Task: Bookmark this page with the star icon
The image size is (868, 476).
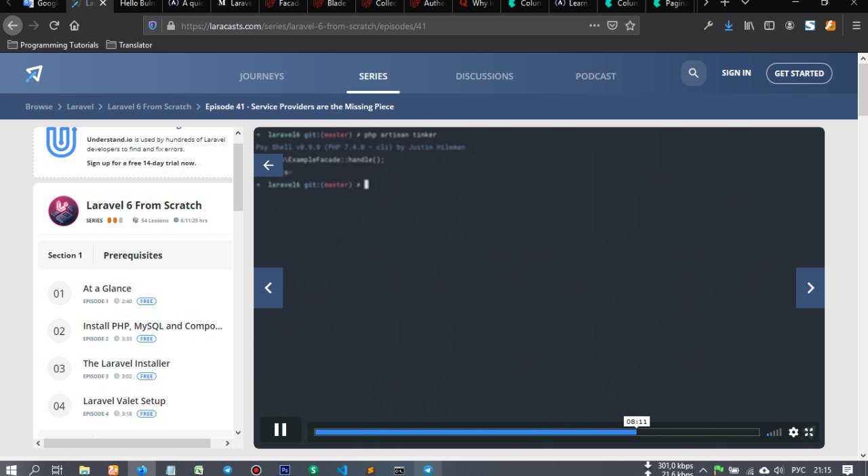Action: [630, 26]
